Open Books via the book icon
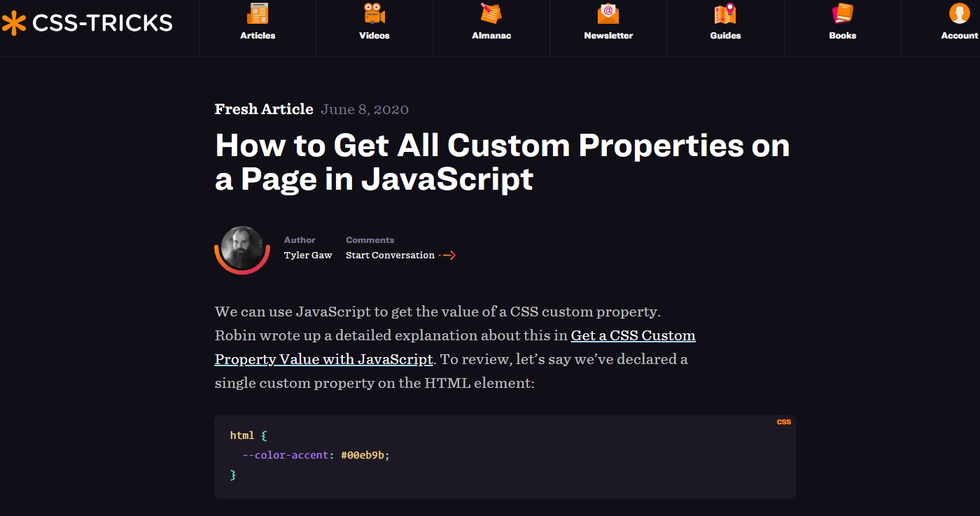980x516 pixels. 842,13
